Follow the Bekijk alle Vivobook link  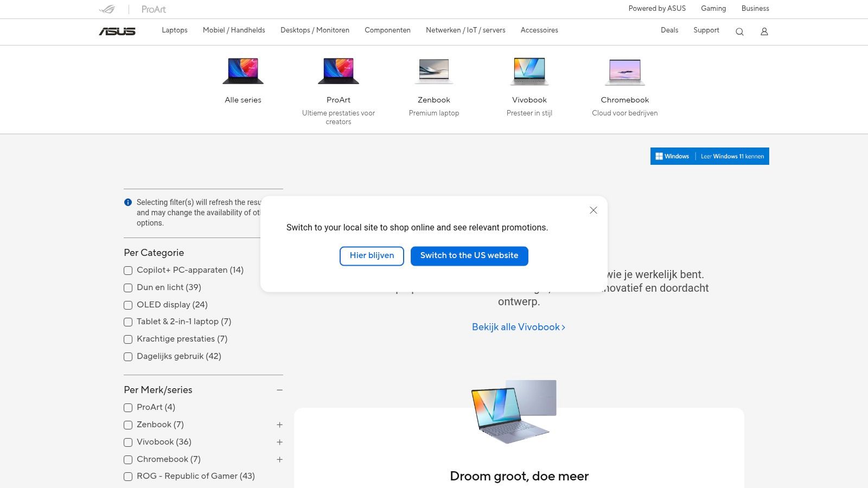[x=518, y=327]
